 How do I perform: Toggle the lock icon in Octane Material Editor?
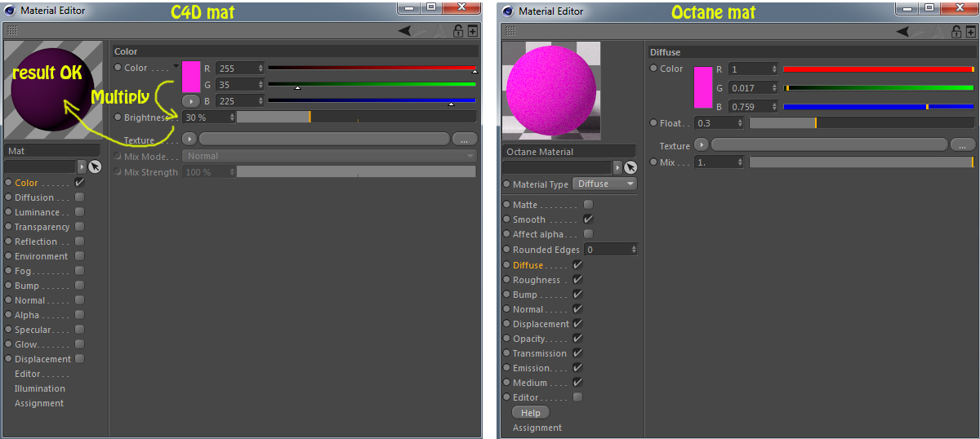956,31
